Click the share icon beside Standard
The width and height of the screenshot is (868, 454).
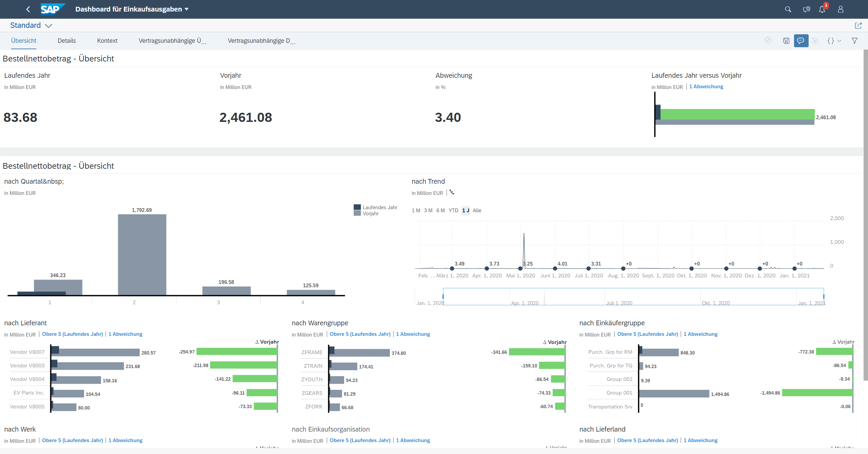(x=858, y=25)
